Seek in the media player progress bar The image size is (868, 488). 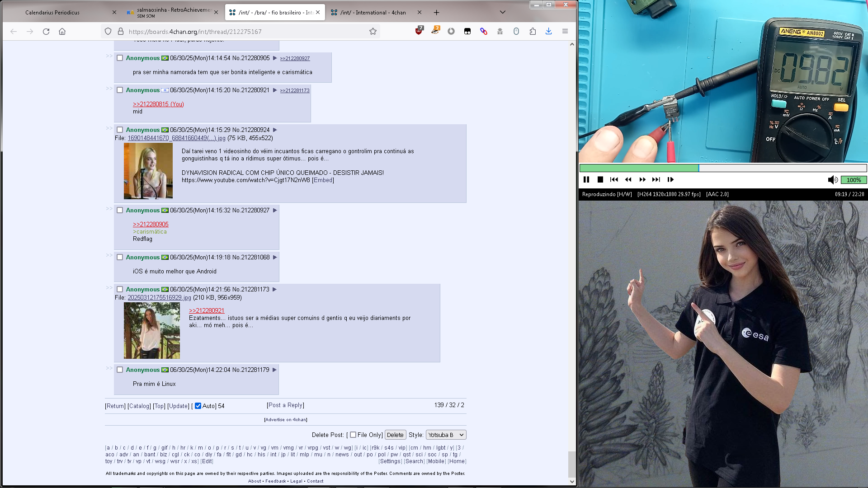723,168
